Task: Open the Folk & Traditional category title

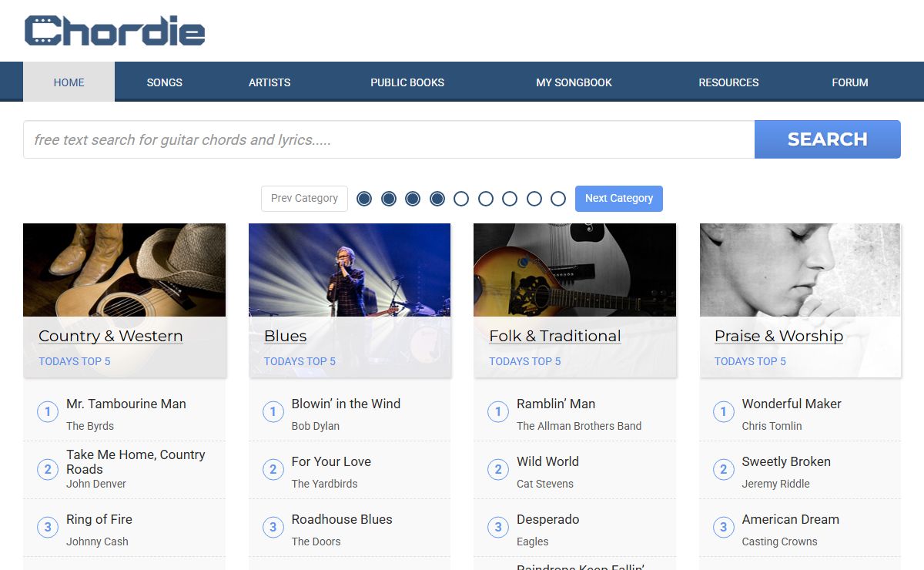Action: point(555,336)
